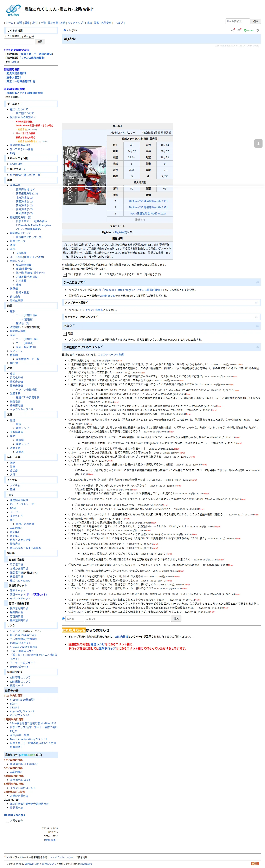This screenshot has width=265, height=868.
Task: Click the home icon in breadcrumb
Action: tap(65, 30)
